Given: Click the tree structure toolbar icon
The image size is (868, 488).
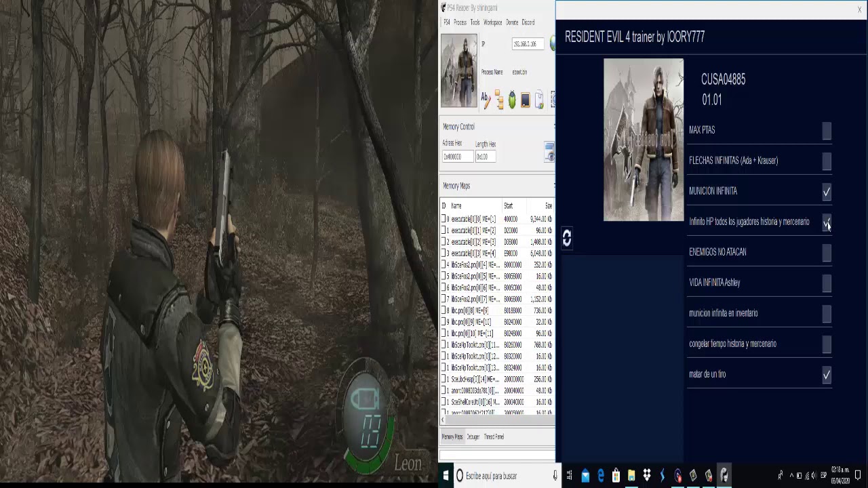Looking at the screenshot, I should coord(499,100).
